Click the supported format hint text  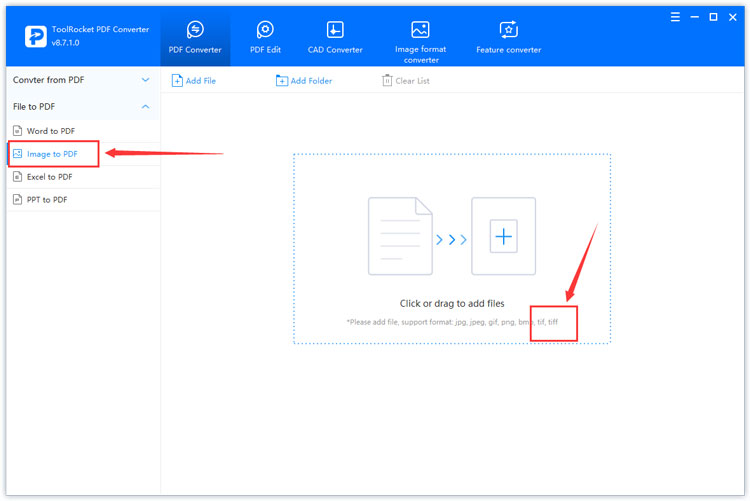[452, 322]
